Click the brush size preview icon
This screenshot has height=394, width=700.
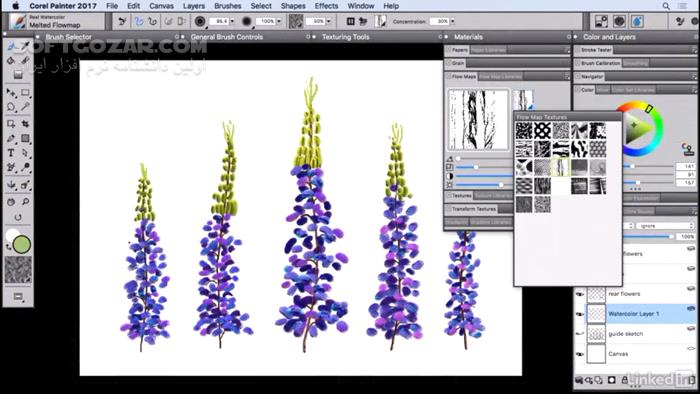[x=200, y=21]
